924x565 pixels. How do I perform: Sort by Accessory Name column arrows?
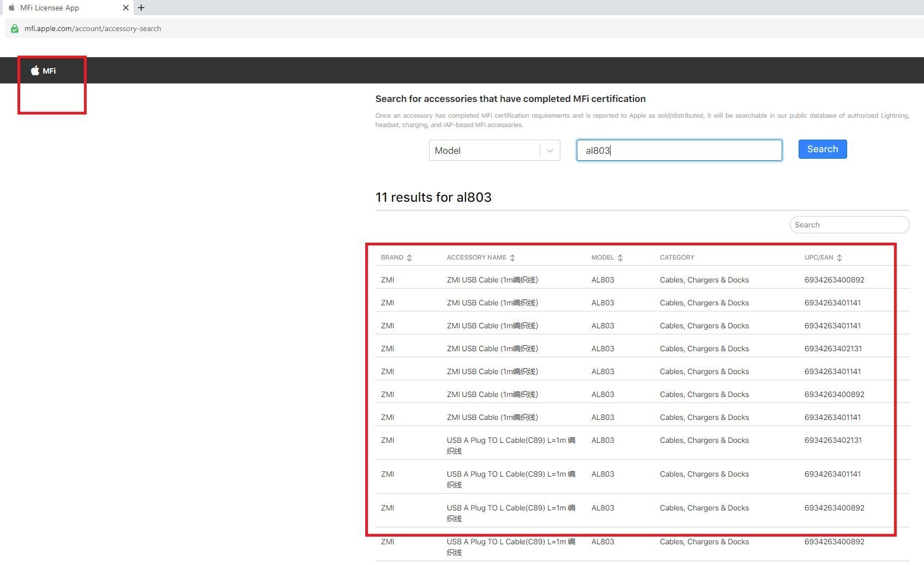[x=512, y=258]
